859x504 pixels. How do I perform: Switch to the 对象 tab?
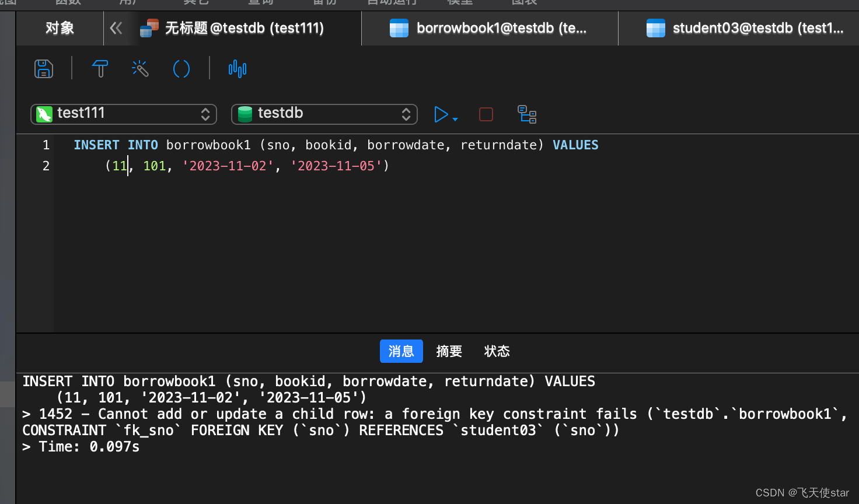click(60, 28)
